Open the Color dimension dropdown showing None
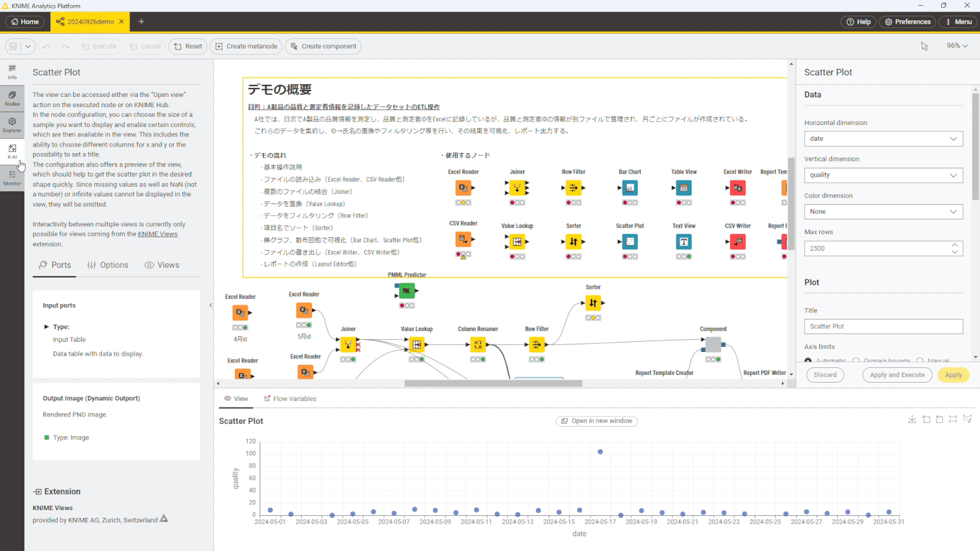The height and width of the screenshot is (551, 980). 883,211
